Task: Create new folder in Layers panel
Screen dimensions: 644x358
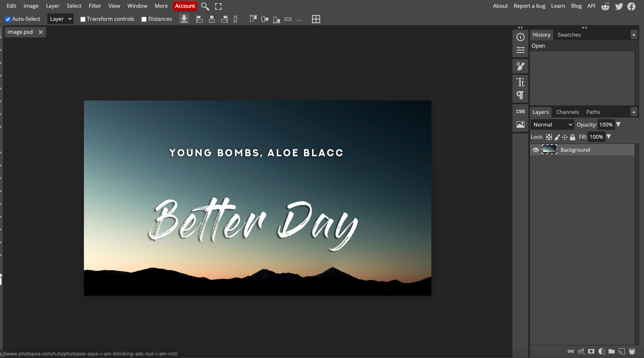Action: coord(611,351)
